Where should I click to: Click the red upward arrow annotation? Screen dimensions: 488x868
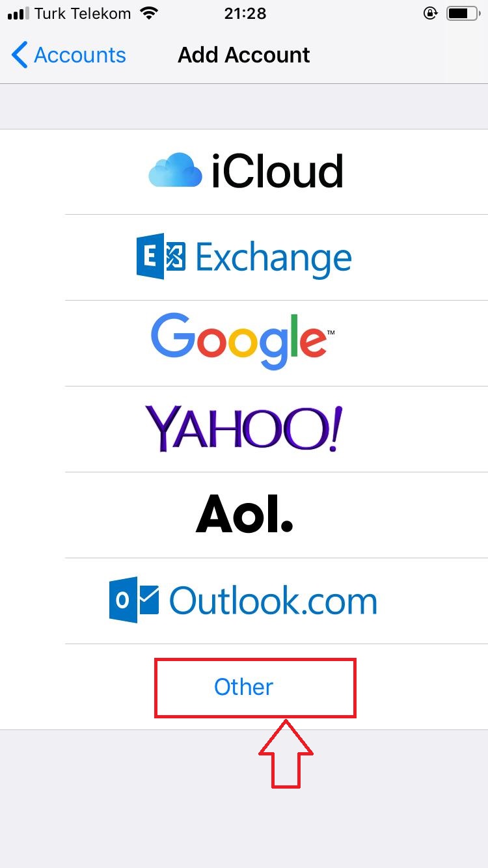pos(286,754)
